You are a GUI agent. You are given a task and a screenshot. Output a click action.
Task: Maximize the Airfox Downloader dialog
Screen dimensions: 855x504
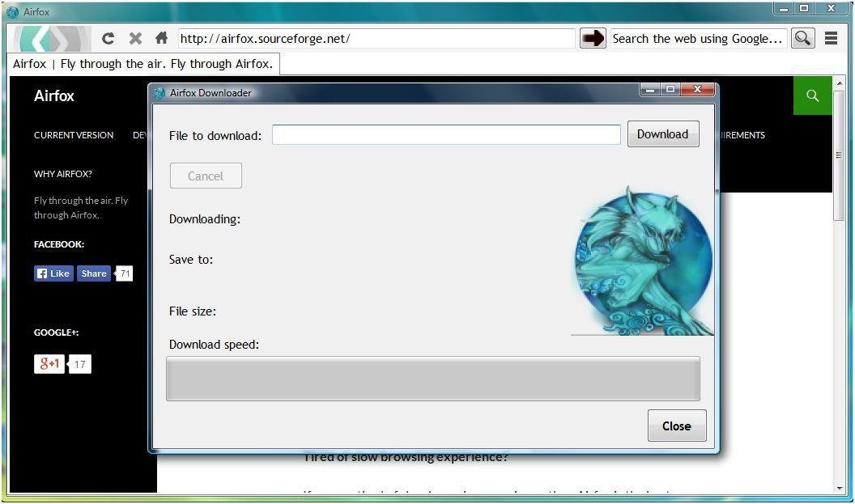[x=670, y=90]
